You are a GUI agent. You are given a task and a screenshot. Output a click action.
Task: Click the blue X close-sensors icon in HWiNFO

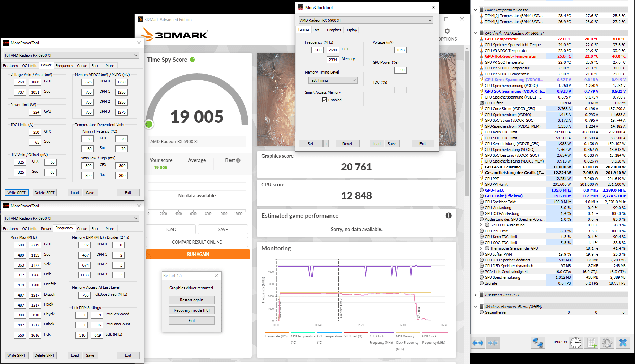coord(623,342)
